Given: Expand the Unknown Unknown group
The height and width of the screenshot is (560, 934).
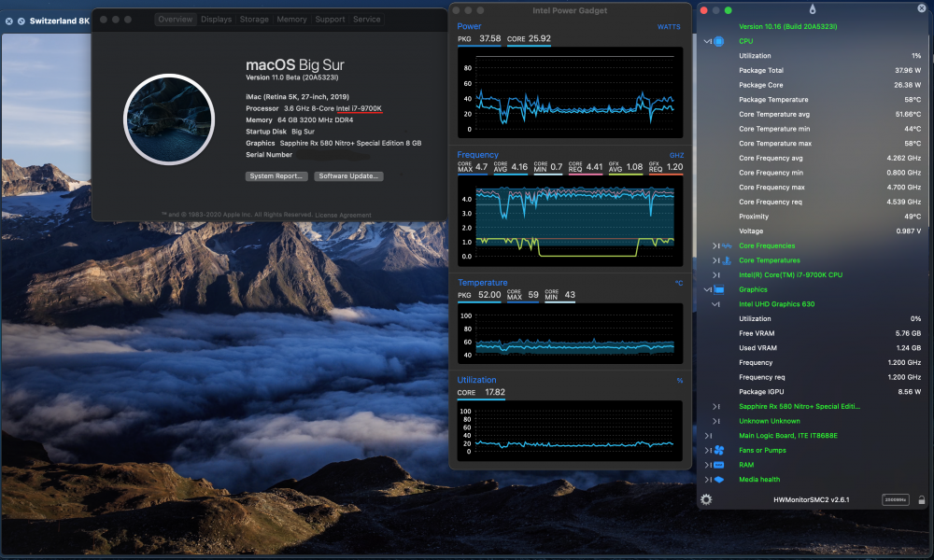Looking at the screenshot, I should [x=716, y=421].
